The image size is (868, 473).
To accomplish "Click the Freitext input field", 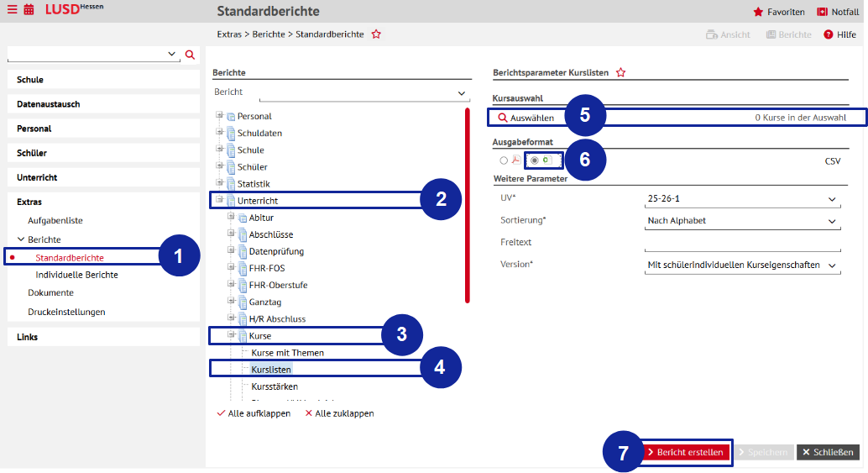I will [742, 243].
